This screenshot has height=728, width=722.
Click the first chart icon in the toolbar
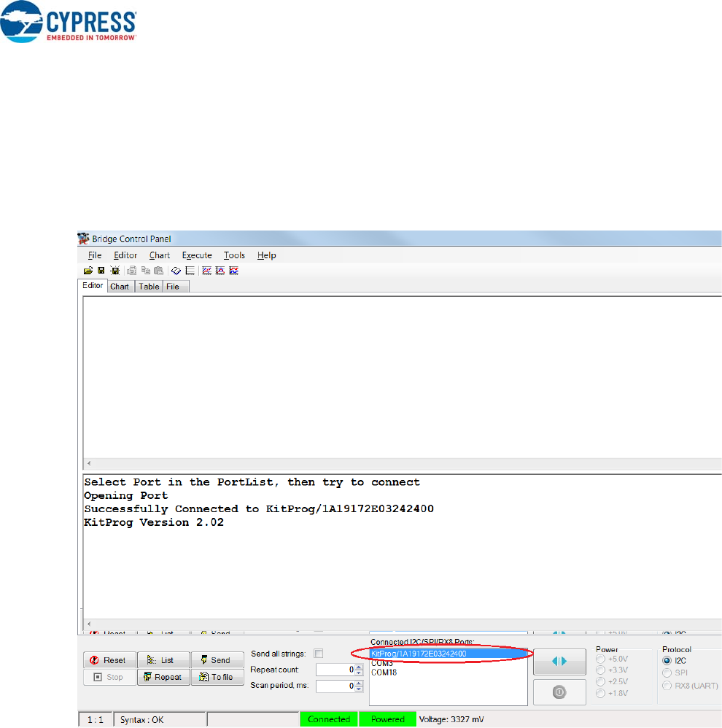pyautogui.click(x=207, y=271)
